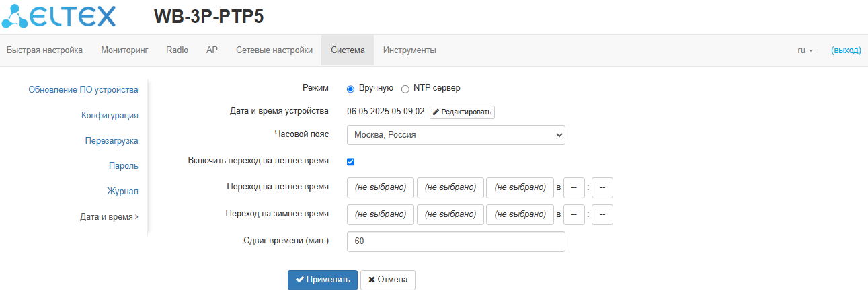The height and width of the screenshot is (295, 868).
Task: Select Manual mode radio button
Action: click(350, 89)
